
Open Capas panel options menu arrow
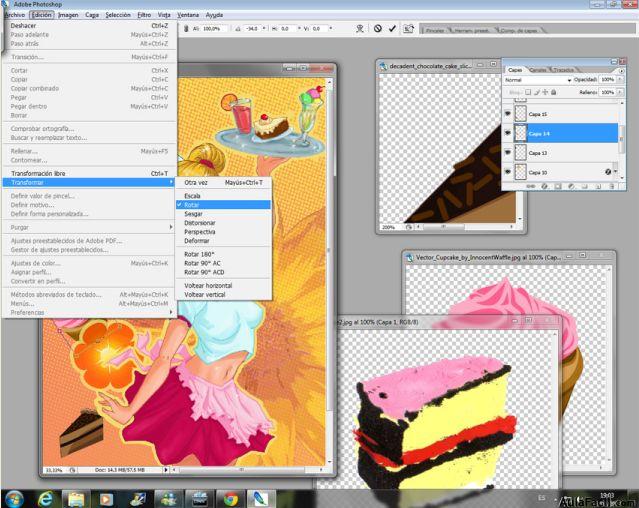tap(621, 70)
